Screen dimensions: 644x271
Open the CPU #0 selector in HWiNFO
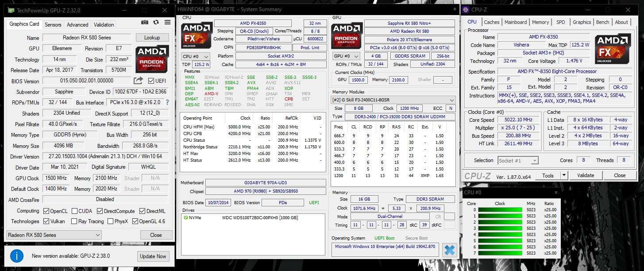click(196, 56)
